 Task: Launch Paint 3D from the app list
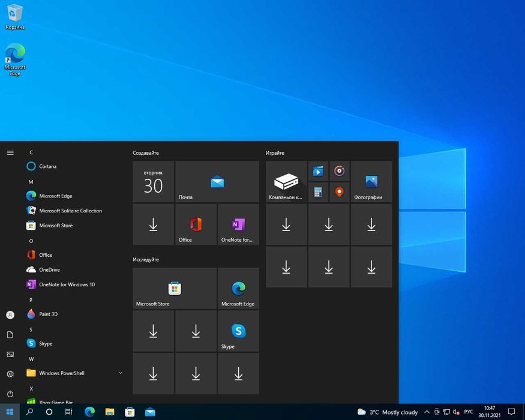[x=74, y=314]
